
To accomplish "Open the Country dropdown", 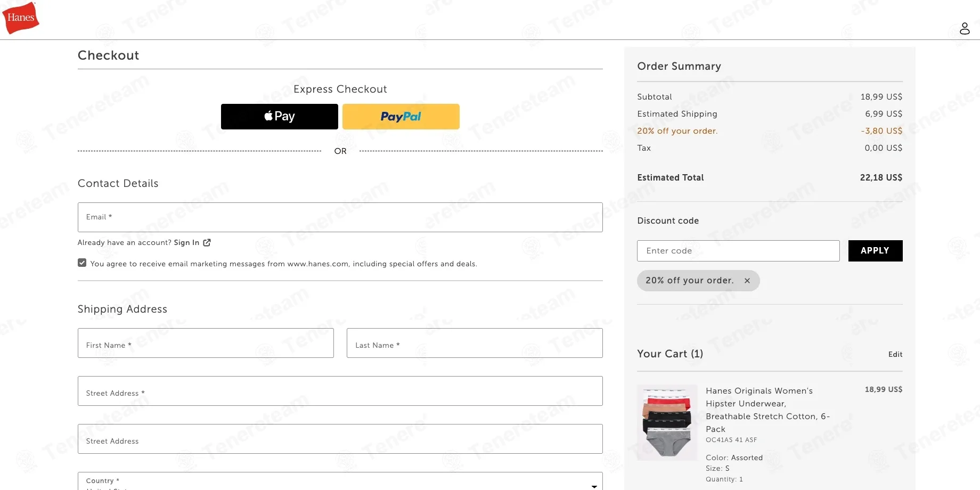I will tap(340, 481).
